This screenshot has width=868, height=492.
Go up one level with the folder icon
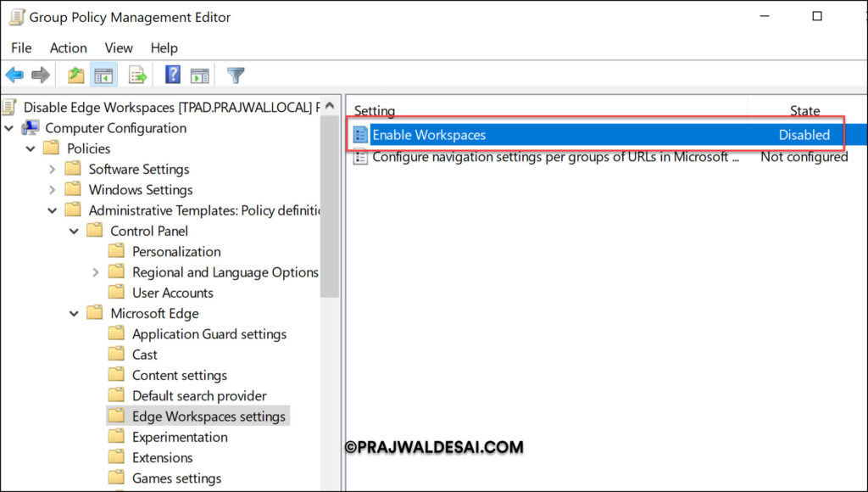click(x=75, y=75)
